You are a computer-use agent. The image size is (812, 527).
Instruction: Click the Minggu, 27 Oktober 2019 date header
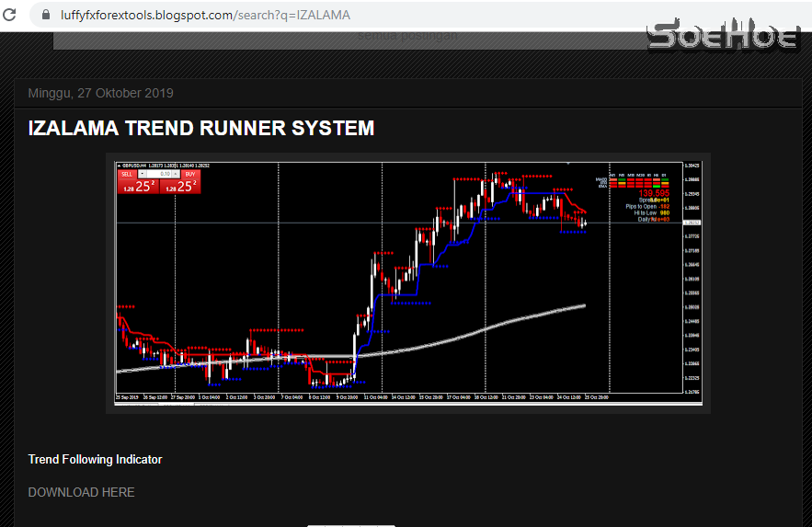[x=100, y=93]
